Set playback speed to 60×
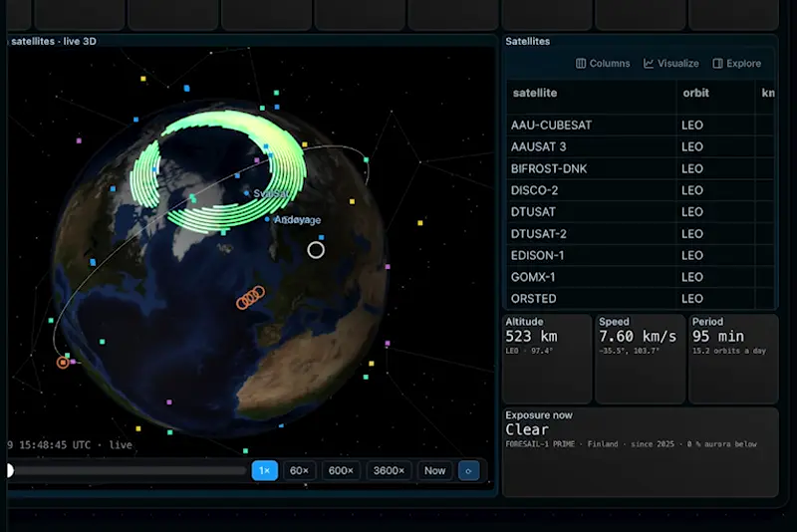The width and height of the screenshot is (797, 532). 300,470
